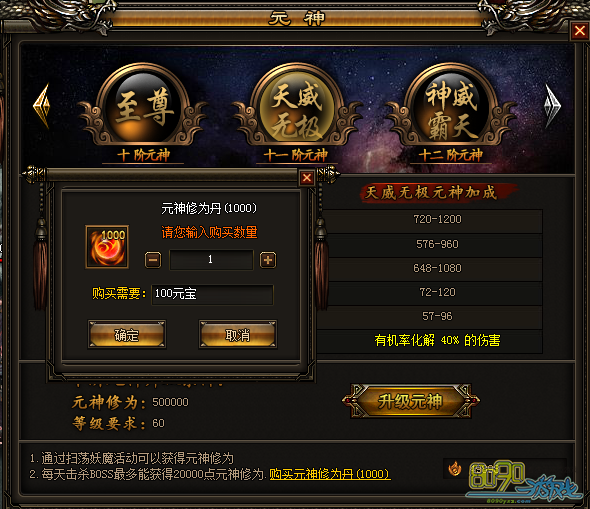
Task: Select the 天威无极 eleventh-tier spirit orb
Action: click(297, 106)
